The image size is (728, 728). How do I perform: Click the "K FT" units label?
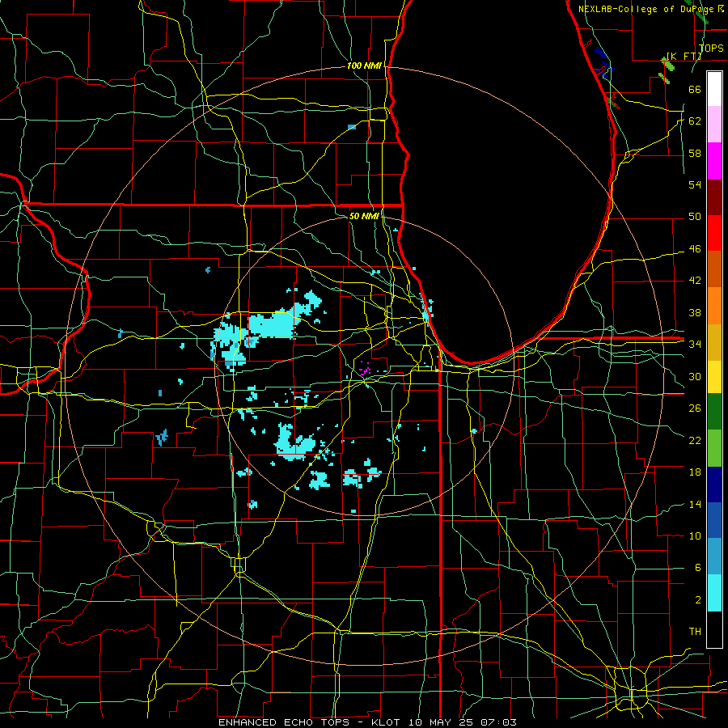click(684, 56)
